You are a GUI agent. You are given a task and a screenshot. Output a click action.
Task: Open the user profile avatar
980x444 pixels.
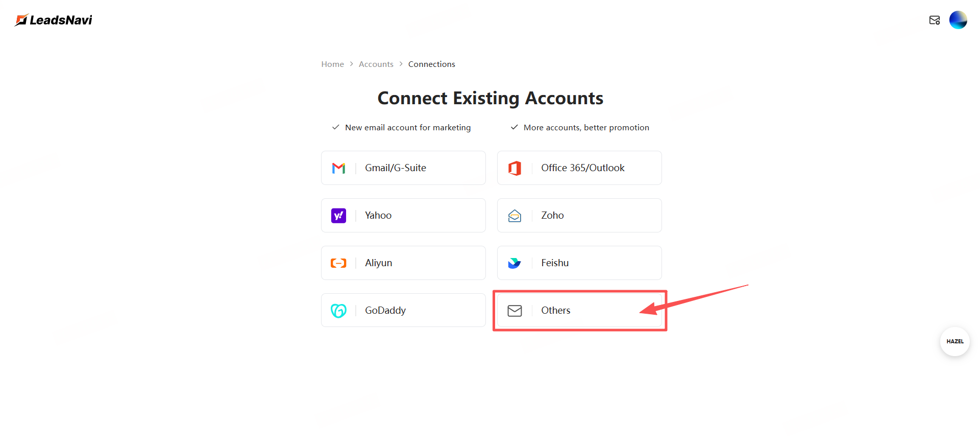click(958, 20)
